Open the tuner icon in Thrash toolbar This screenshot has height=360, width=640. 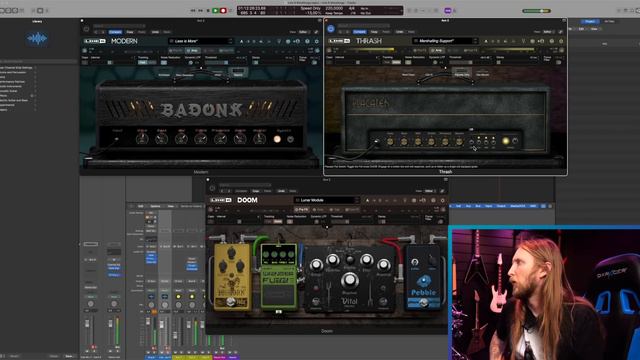523,41
